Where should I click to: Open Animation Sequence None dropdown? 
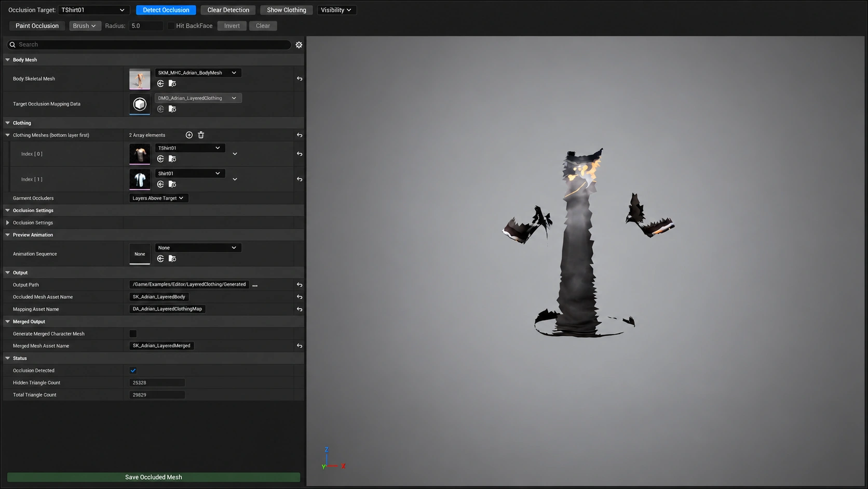coord(198,248)
